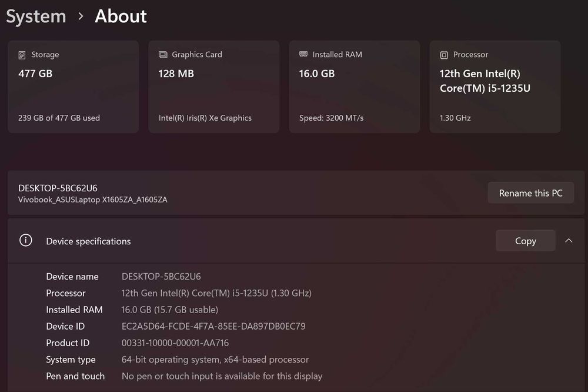Viewport: 588px width, 392px height.
Task: Click the 128 MB graphics value
Action: tap(176, 74)
